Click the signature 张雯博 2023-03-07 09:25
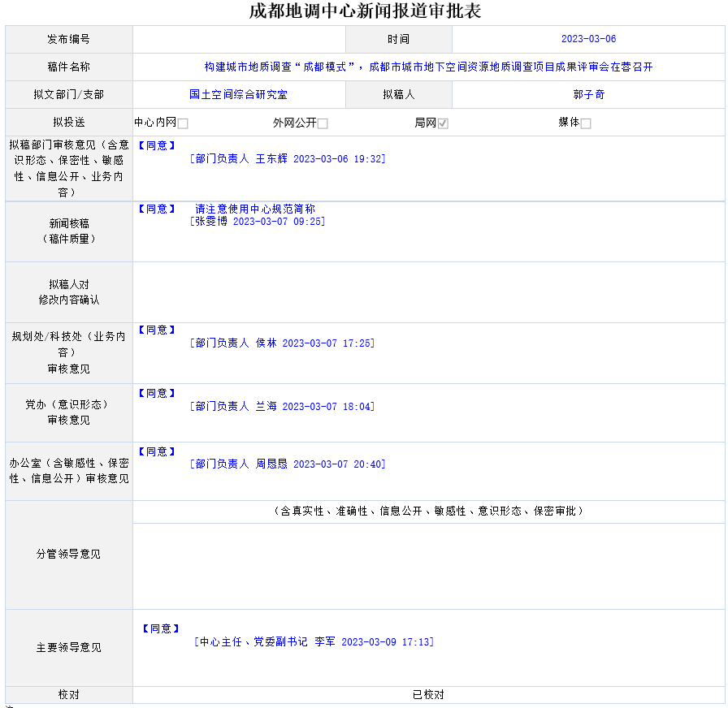This screenshot has height=708, width=728. 257,221
